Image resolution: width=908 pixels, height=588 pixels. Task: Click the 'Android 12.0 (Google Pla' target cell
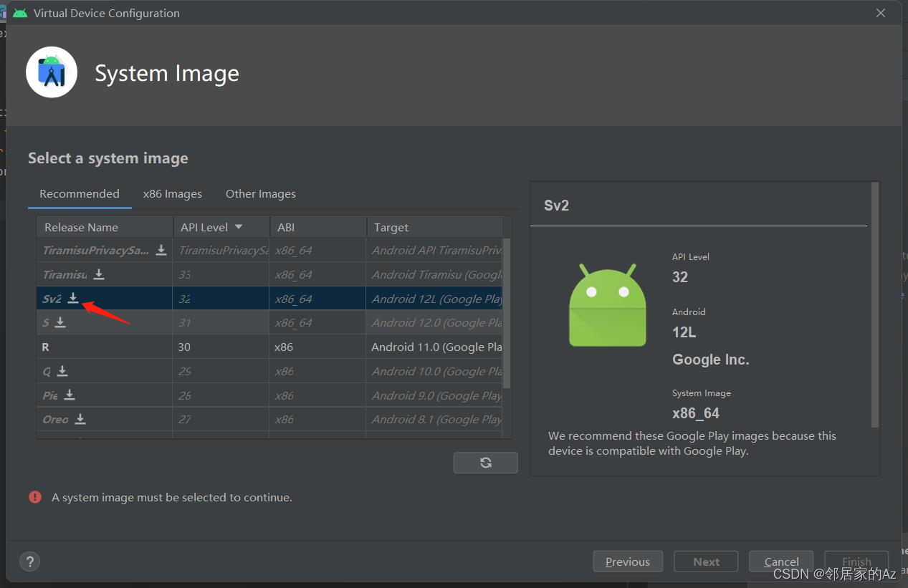(x=434, y=322)
